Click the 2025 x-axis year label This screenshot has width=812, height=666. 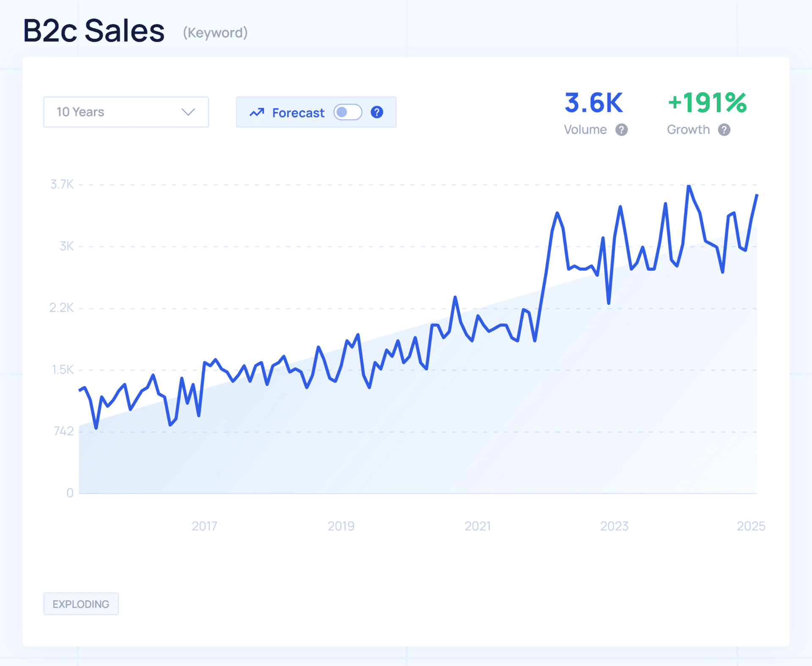[x=751, y=526]
